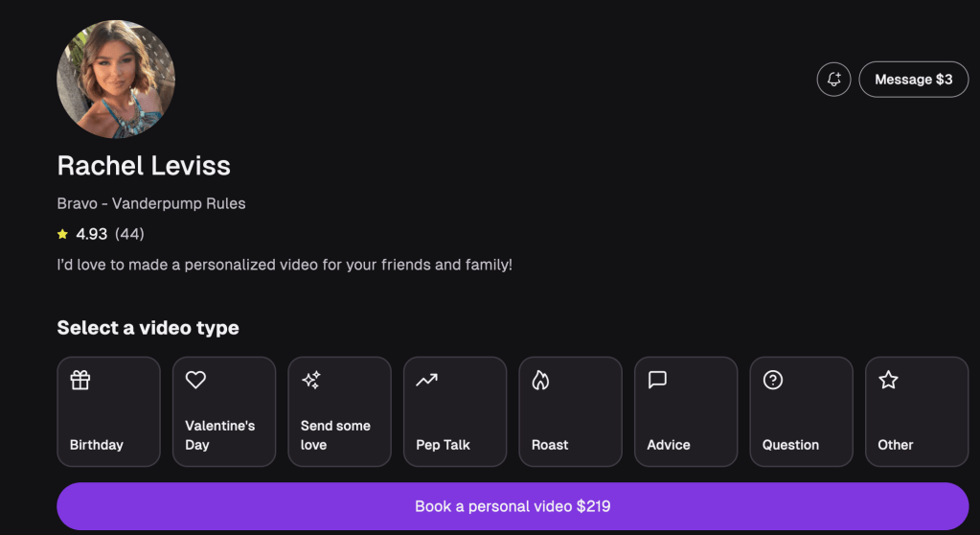This screenshot has height=535, width=980.
Task: Choose the trending arrow Pep Talk icon
Action: click(426, 381)
